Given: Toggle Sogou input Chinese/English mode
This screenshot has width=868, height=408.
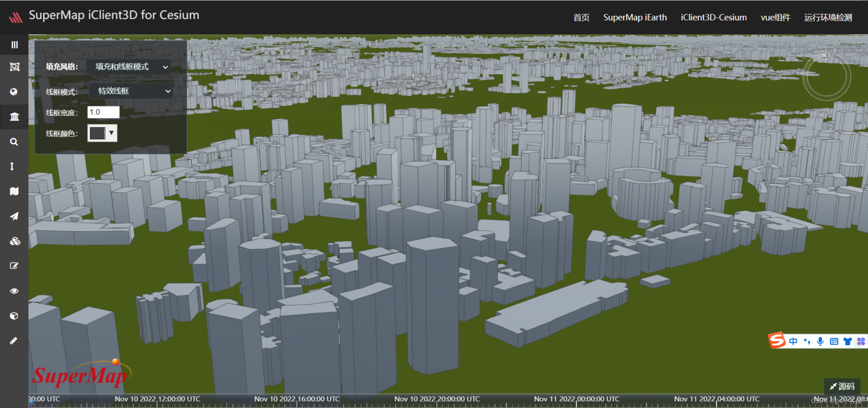Looking at the screenshot, I should 793,341.
